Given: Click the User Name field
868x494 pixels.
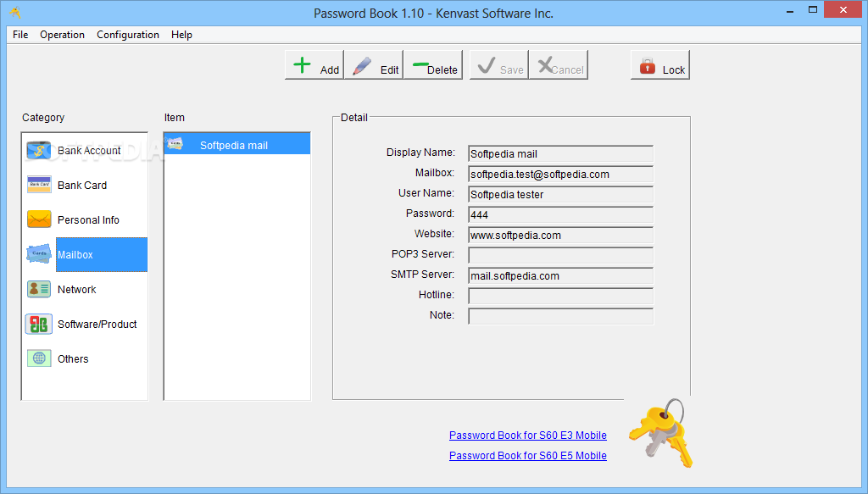Looking at the screenshot, I should [560, 195].
